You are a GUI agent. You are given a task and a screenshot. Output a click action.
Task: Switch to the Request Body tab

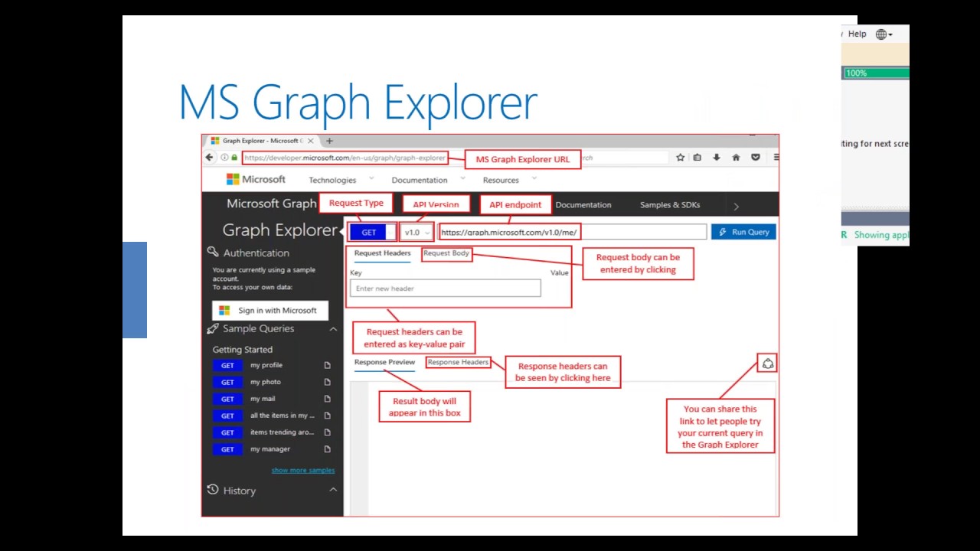(x=446, y=253)
